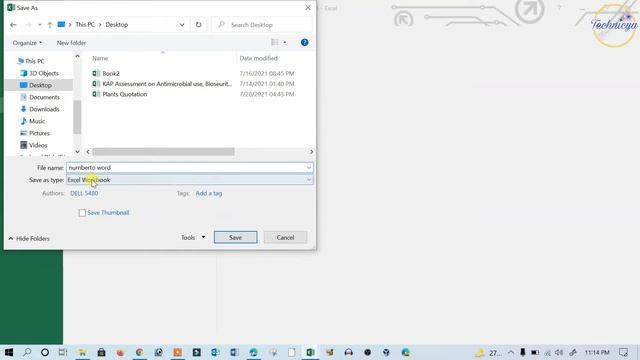Open Pictures in the navigation pane
The width and height of the screenshot is (640, 360).
click(x=35, y=133)
